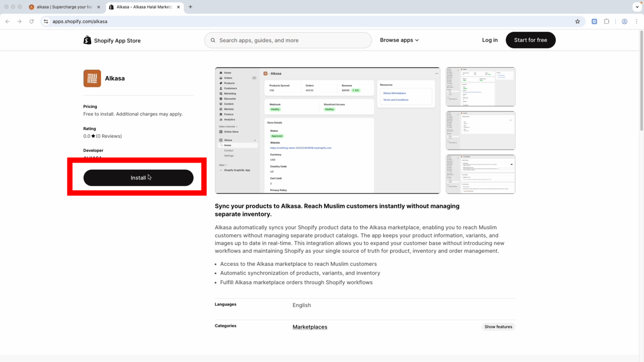Click the Search apps, guides, and more field
Screen dimensions: 644x362
292,41
